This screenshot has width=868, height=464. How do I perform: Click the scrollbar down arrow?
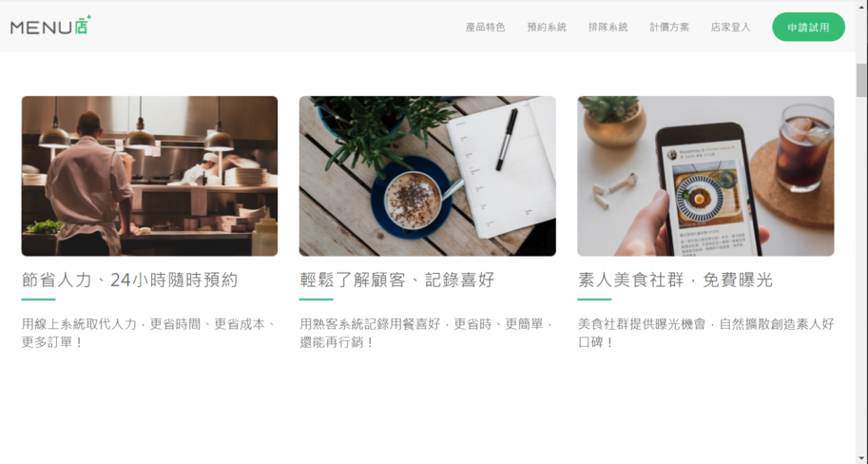(861, 458)
